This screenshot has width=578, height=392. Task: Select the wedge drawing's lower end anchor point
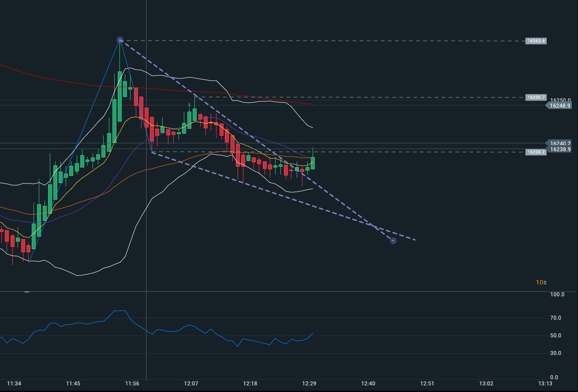[393, 241]
